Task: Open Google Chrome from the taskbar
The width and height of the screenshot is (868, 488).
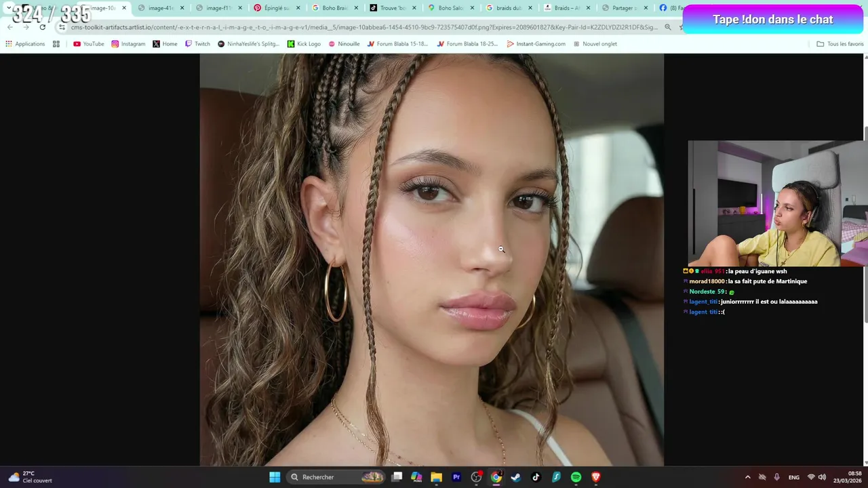Action: tap(496, 477)
